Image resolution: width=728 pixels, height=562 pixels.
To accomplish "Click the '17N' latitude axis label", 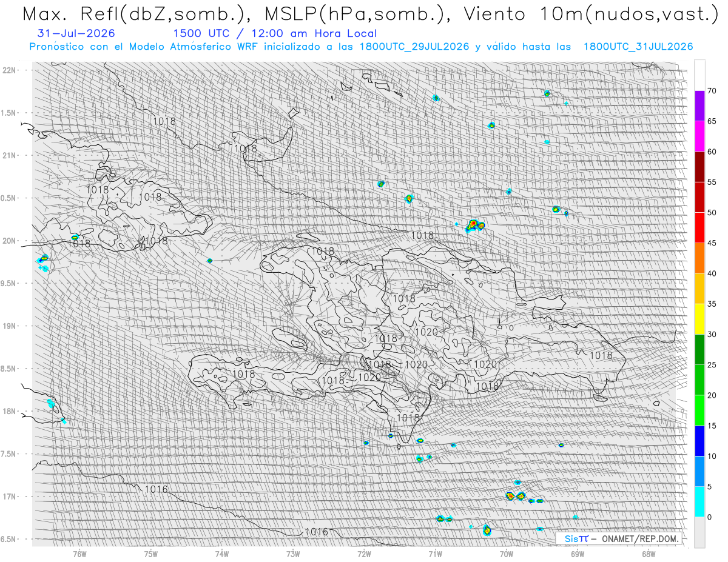I will [10, 497].
